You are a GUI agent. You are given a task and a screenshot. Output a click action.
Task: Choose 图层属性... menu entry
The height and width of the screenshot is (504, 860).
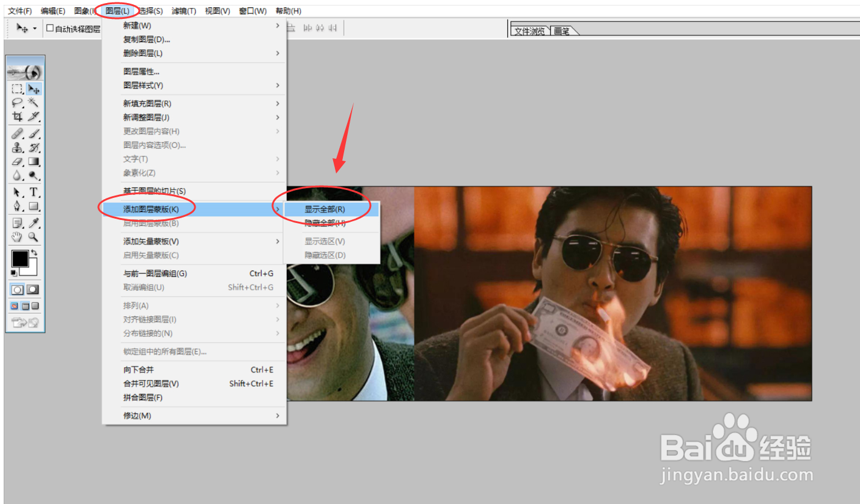pyautogui.click(x=194, y=72)
